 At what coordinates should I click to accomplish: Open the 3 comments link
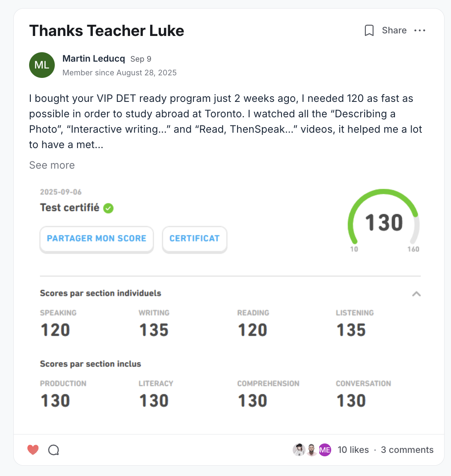click(x=407, y=450)
